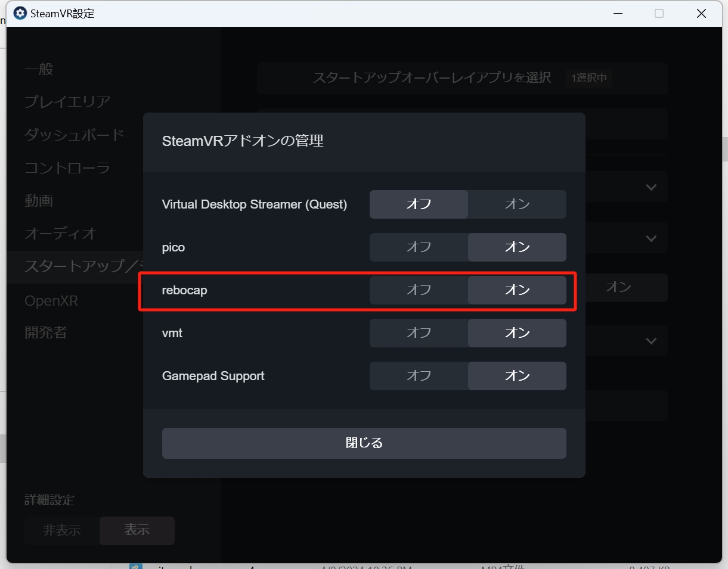
Task: Turn off Virtual Desktop Streamer (Quest) addon
Action: pyautogui.click(x=419, y=204)
